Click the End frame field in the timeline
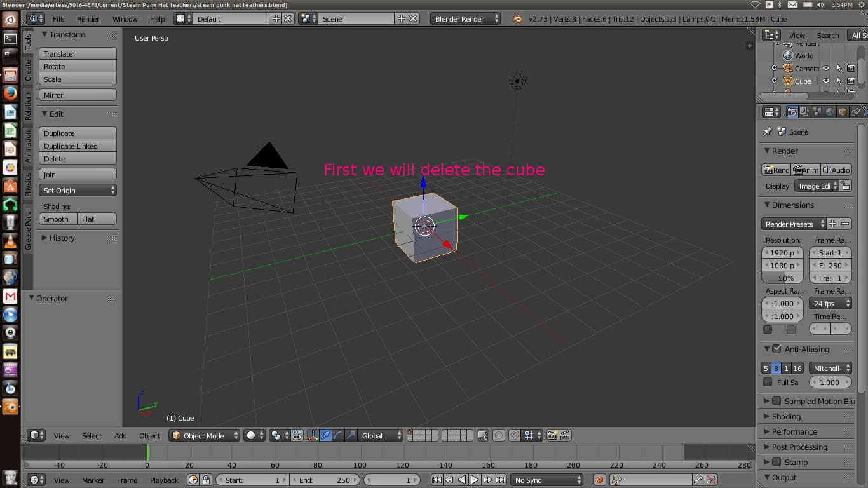Screen dimensions: 868x488 click(x=325, y=480)
